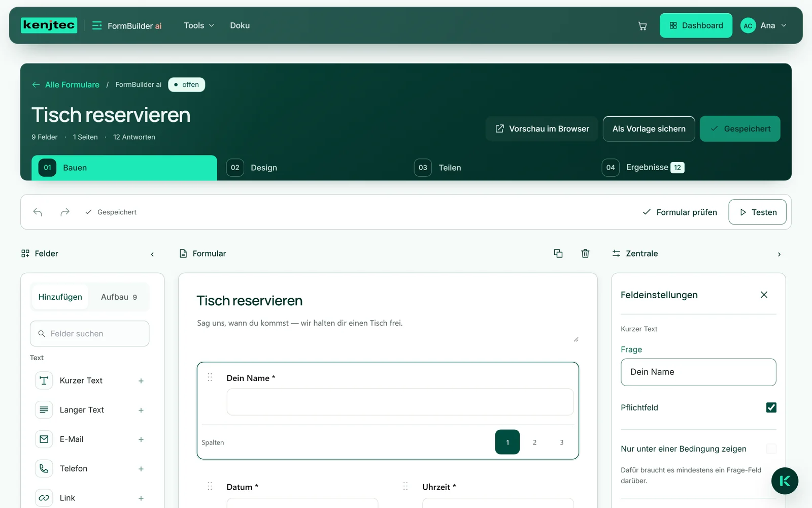Click Vorschau im Browser button
Screen dimensions: 812x508
coord(542,129)
